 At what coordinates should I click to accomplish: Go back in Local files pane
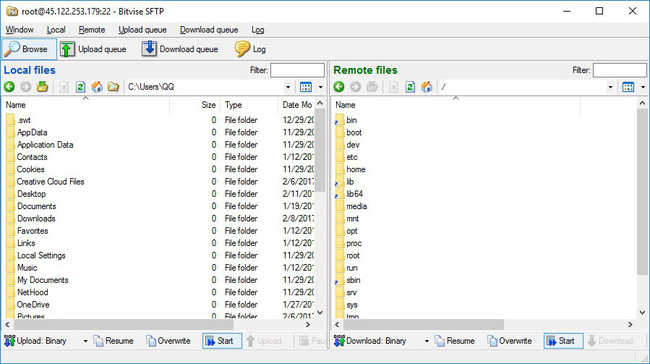point(9,87)
